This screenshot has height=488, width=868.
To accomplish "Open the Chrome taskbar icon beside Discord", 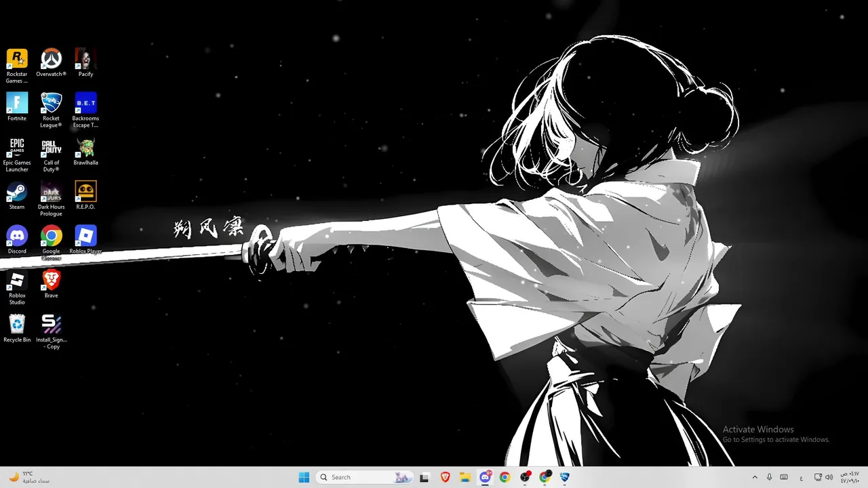I will (505, 477).
